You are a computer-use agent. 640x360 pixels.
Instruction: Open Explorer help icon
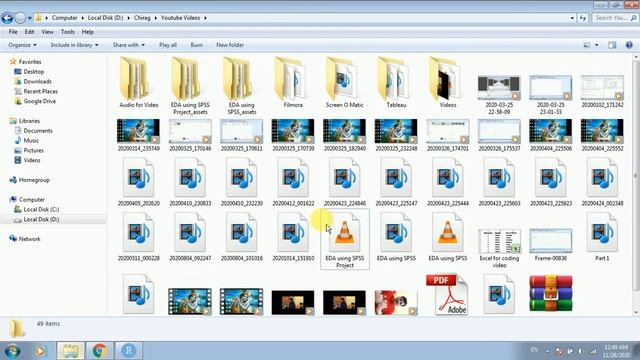point(629,45)
